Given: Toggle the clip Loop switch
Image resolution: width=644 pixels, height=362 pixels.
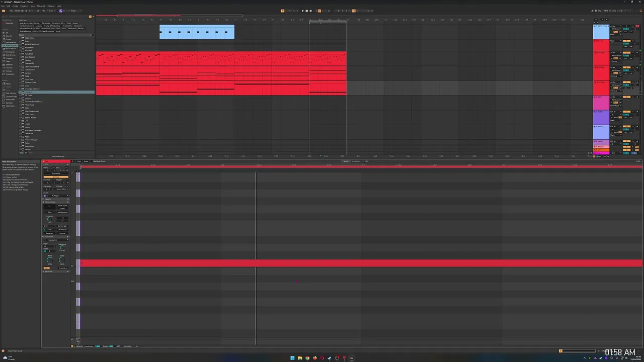Looking at the screenshot, I should coord(56,177).
